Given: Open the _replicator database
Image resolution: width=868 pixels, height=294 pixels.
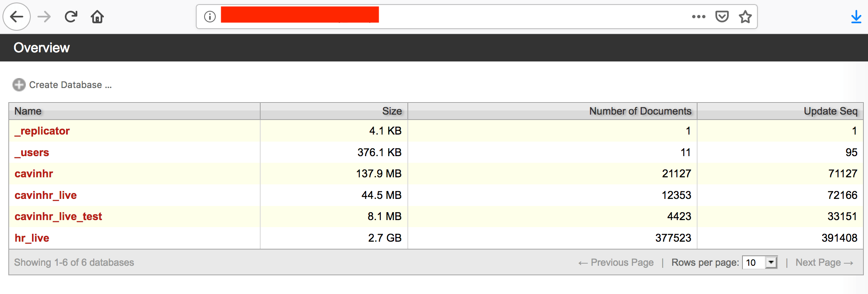Looking at the screenshot, I should click(42, 131).
